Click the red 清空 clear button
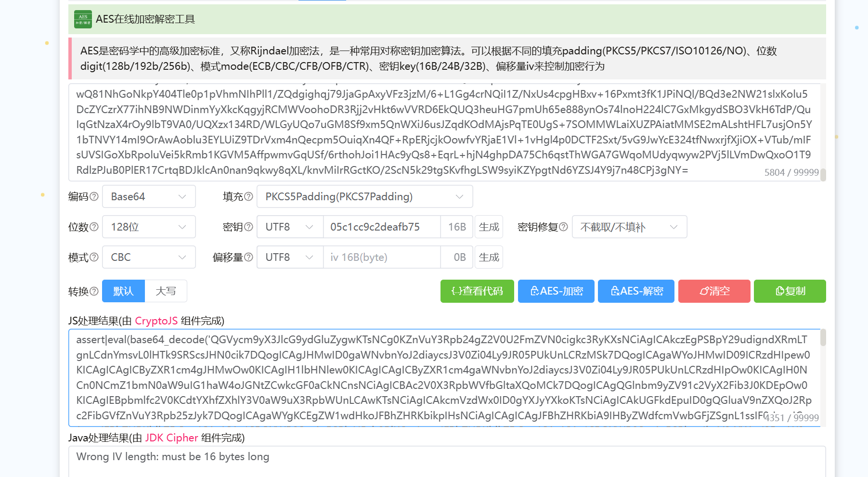The height and width of the screenshot is (477, 868). point(714,291)
